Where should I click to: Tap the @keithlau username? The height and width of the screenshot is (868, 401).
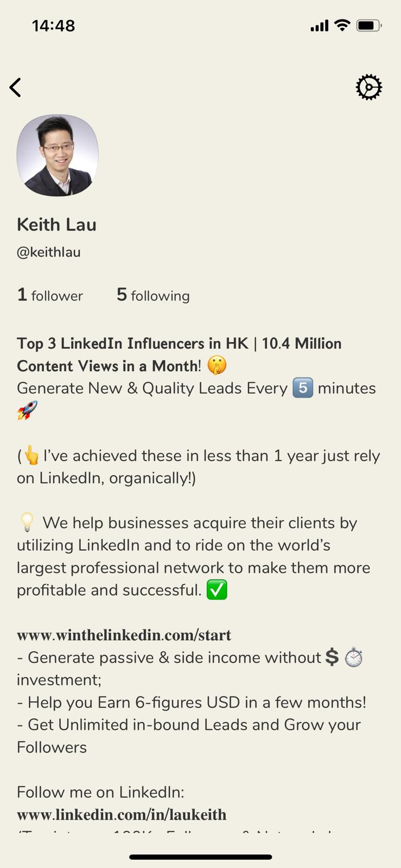coord(49,252)
